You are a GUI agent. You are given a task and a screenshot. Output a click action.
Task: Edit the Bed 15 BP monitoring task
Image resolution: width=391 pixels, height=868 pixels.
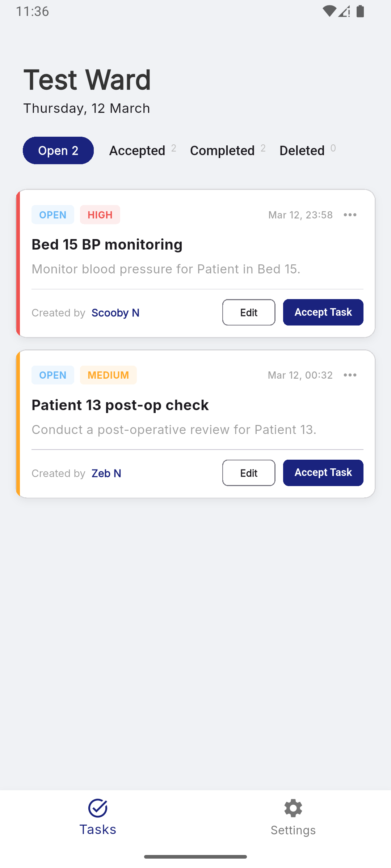pos(249,312)
